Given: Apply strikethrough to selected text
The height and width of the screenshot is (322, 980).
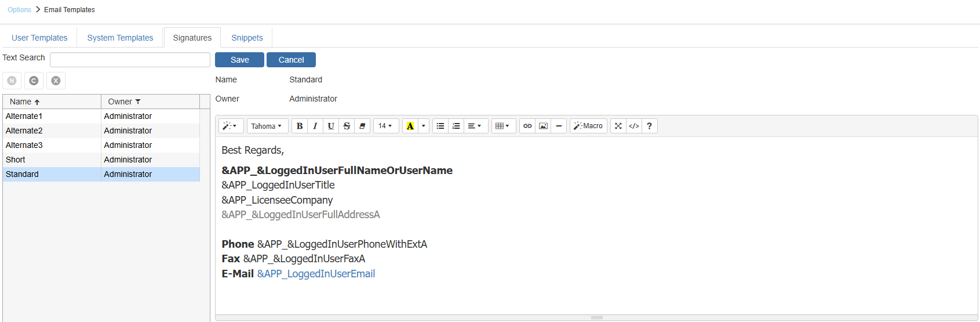Looking at the screenshot, I should click(347, 126).
